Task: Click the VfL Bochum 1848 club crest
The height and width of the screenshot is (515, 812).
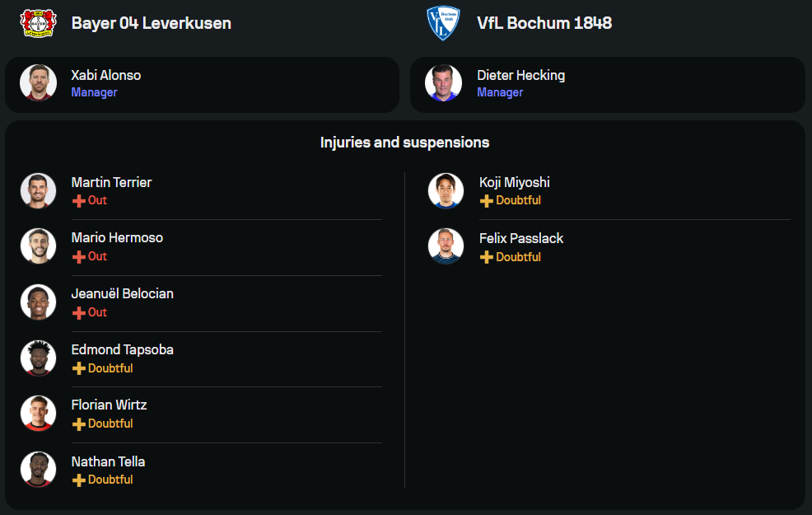Action: point(443,23)
